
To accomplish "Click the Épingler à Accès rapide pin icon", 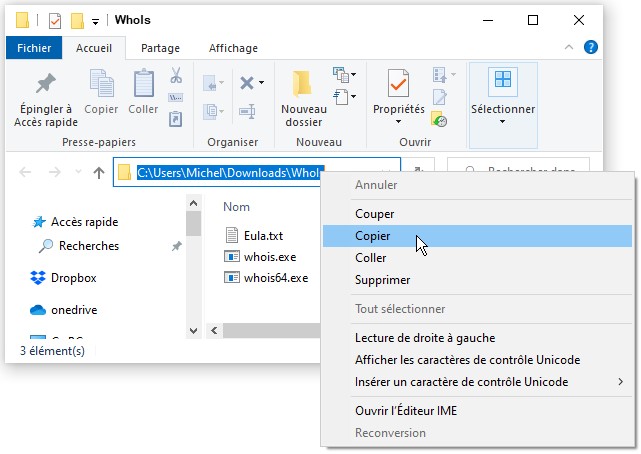I will pyautogui.click(x=44, y=84).
